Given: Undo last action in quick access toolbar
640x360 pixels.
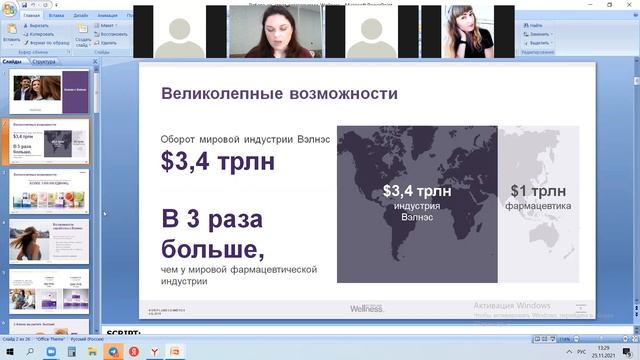Looking at the screenshot, I should click(34, 5).
